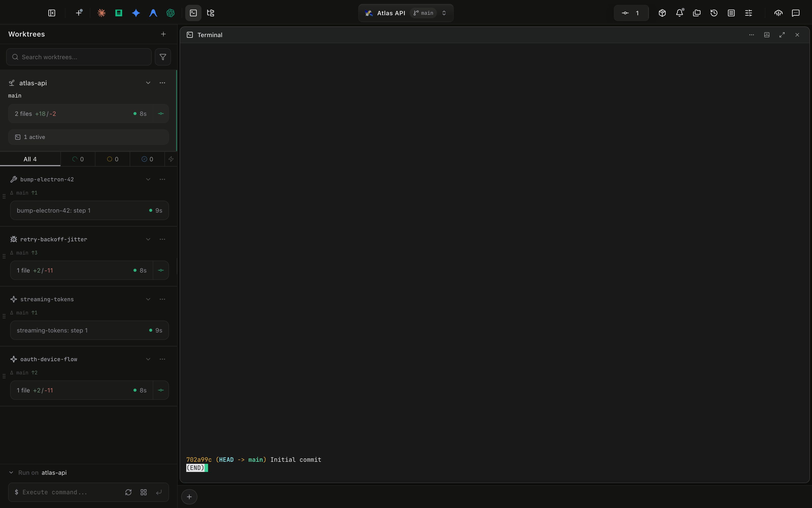Open retry-backoff-jitter 1 file changes row
Screen dimensions: 812x508
pos(81,271)
